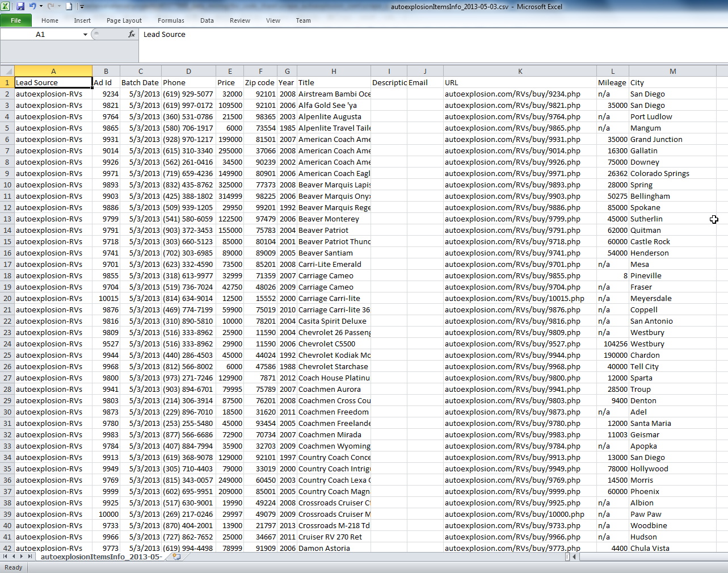Select the Damon Astoria title cell

click(x=334, y=548)
